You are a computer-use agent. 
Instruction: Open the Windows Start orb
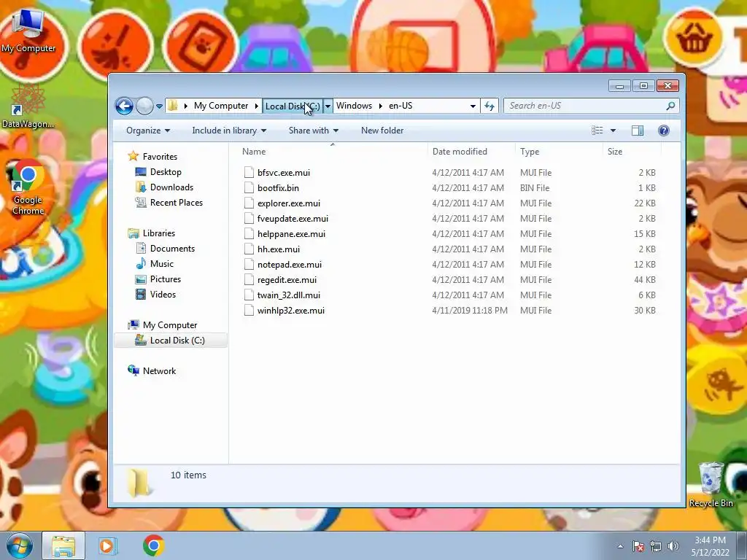(18, 545)
